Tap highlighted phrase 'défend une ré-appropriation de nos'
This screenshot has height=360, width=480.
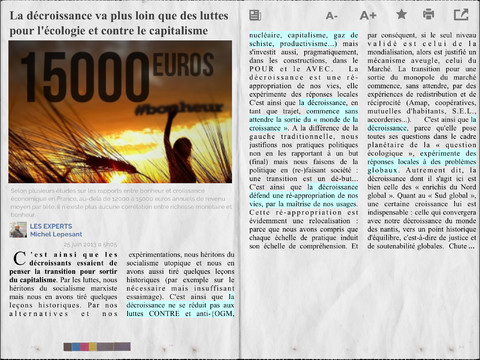(303, 195)
